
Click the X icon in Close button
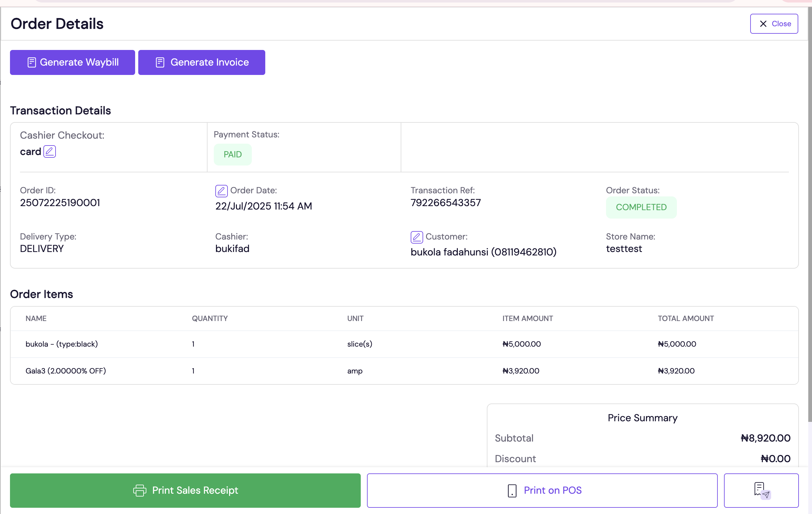point(763,24)
